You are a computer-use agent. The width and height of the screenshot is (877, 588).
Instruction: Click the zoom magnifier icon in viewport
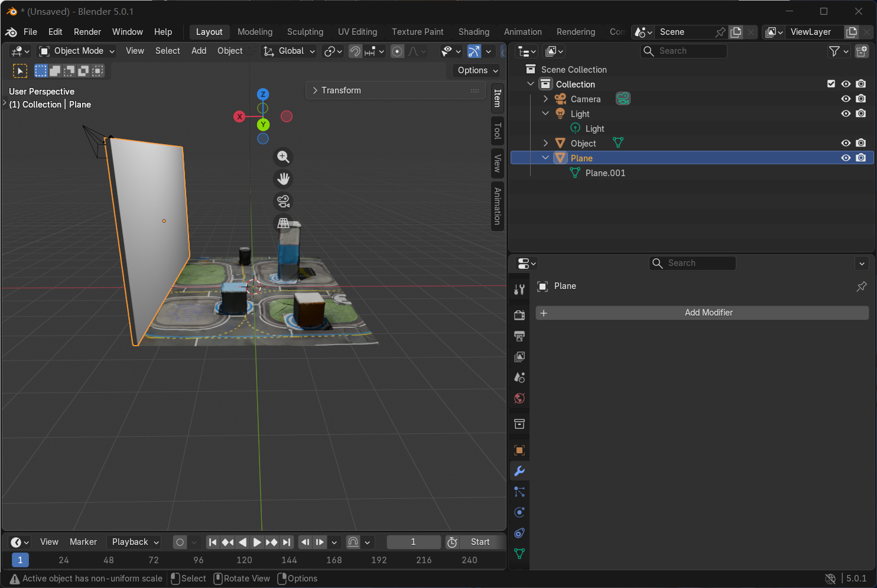point(283,157)
